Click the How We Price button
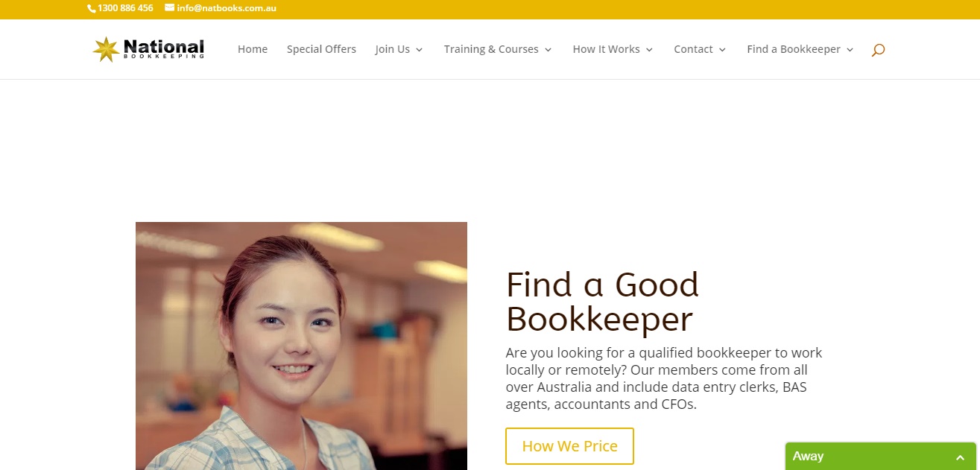The width and height of the screenshot is (980, 470). [569, 446]
